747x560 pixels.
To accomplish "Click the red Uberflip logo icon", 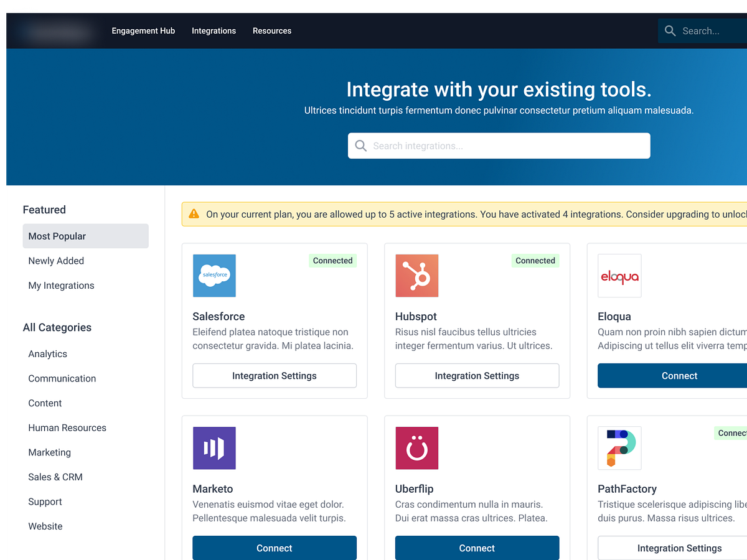I will tap(416, 447).
